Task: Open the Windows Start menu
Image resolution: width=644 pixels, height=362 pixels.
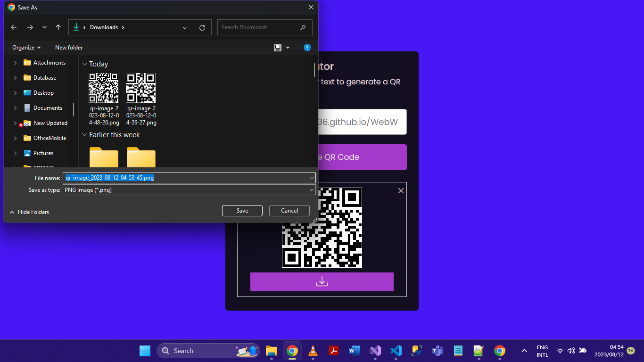Action: [x=145, y=351]
